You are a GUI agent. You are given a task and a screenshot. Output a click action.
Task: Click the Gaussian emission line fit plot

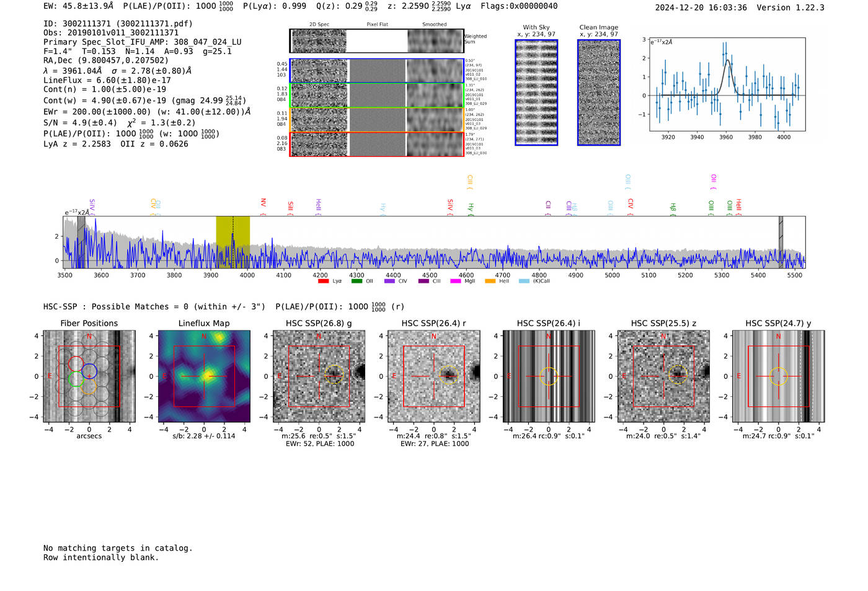[x=727, y=84]
